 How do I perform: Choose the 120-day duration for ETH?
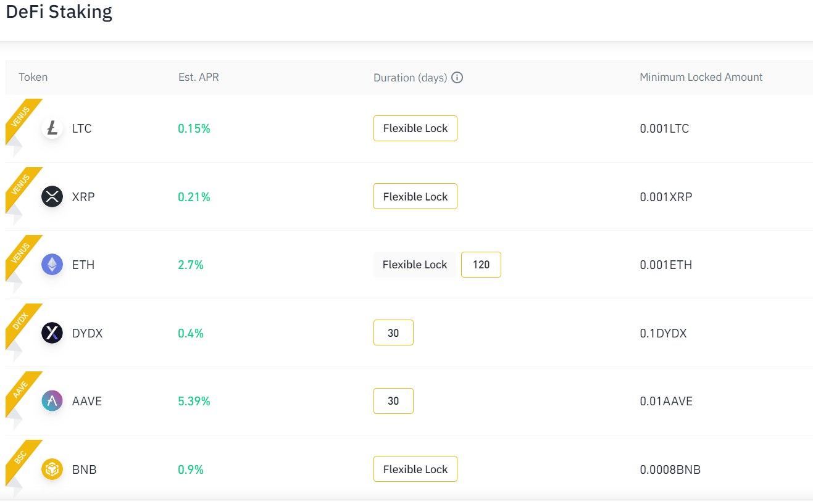click(481, 265)
